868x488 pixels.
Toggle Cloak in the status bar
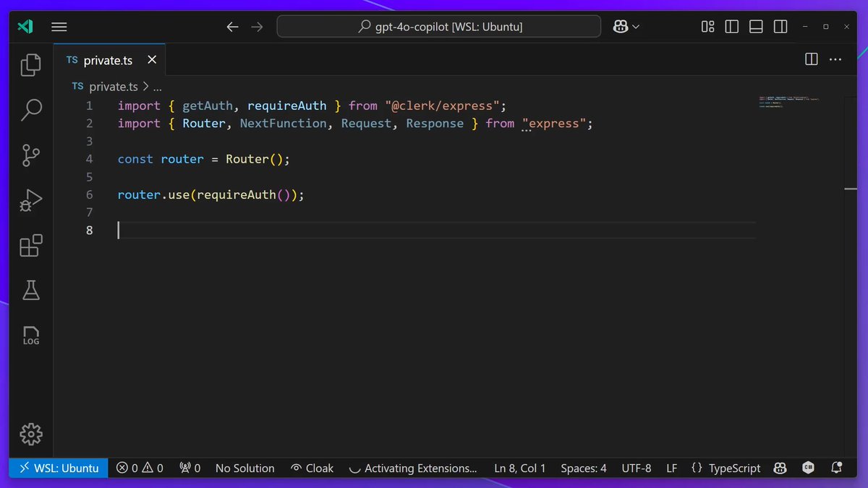(312, 468)
